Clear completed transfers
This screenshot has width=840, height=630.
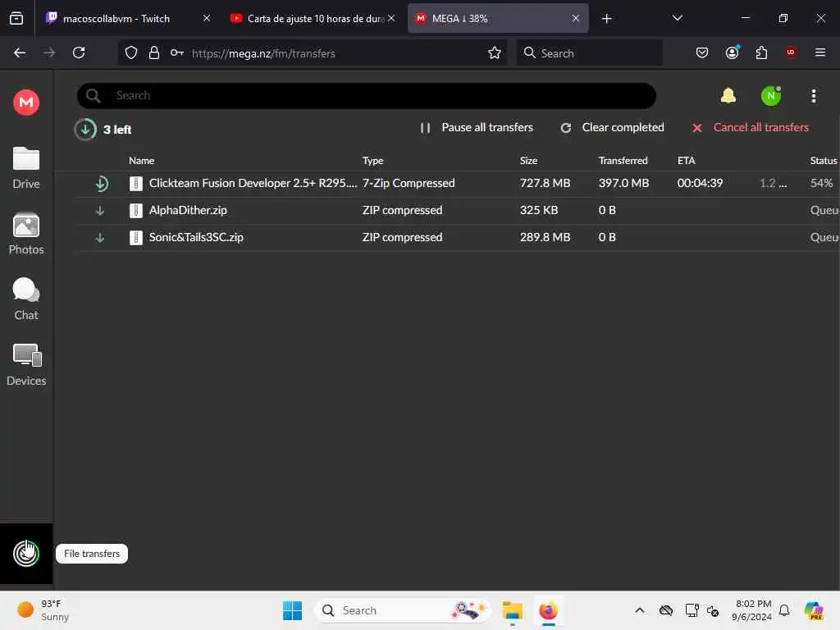(x=612, y=127)
